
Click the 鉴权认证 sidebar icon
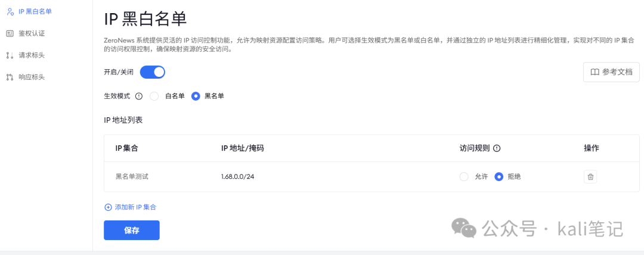point(10,33)
